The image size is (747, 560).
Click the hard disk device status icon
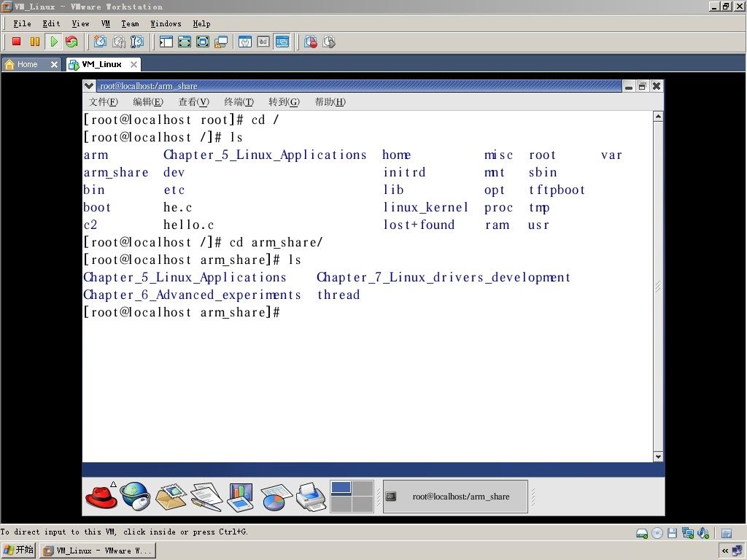coord(642,533)
